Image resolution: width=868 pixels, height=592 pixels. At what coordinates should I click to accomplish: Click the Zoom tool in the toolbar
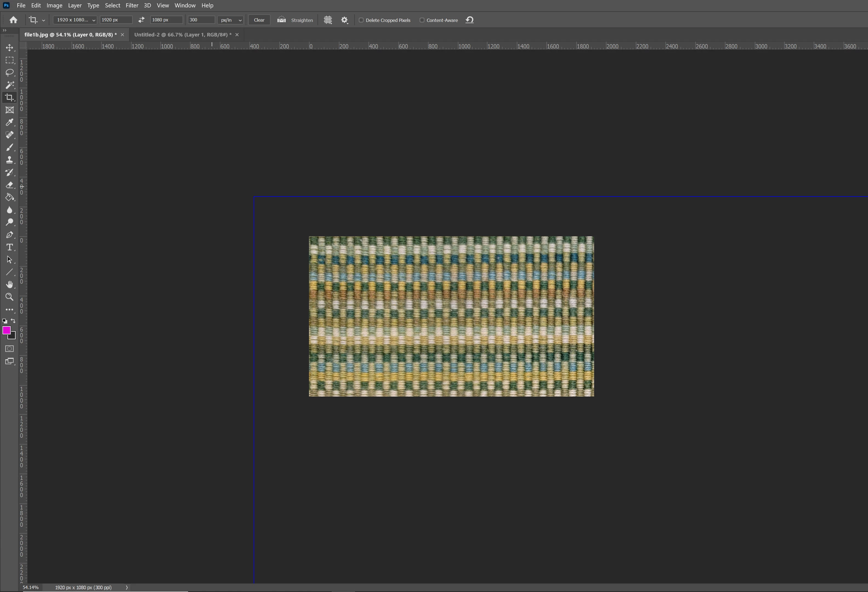point(10,297)
